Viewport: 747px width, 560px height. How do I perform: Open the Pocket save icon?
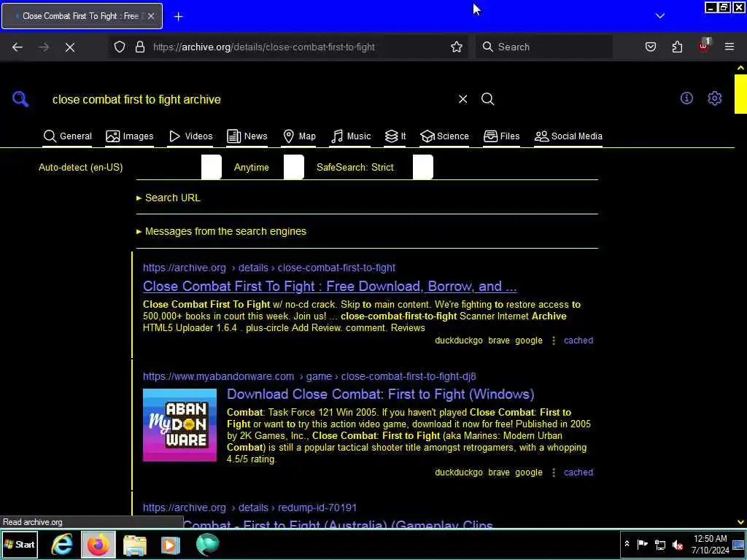[650, 47]
